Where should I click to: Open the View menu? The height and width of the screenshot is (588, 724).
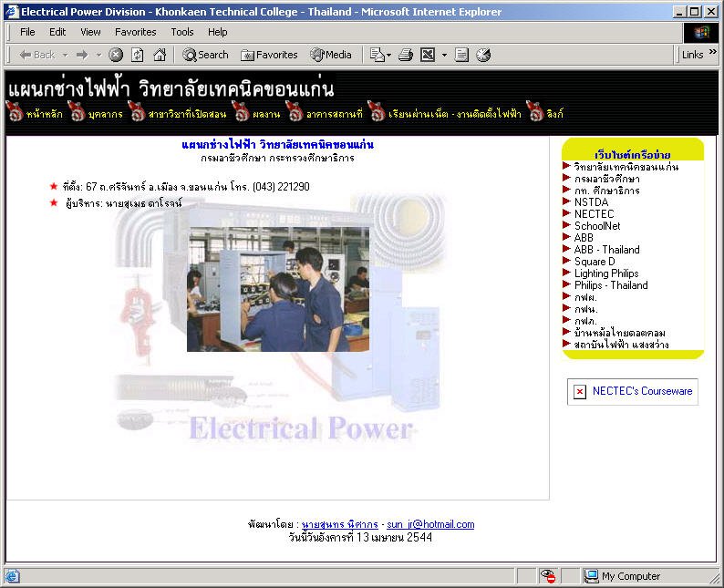pos(90,32)
